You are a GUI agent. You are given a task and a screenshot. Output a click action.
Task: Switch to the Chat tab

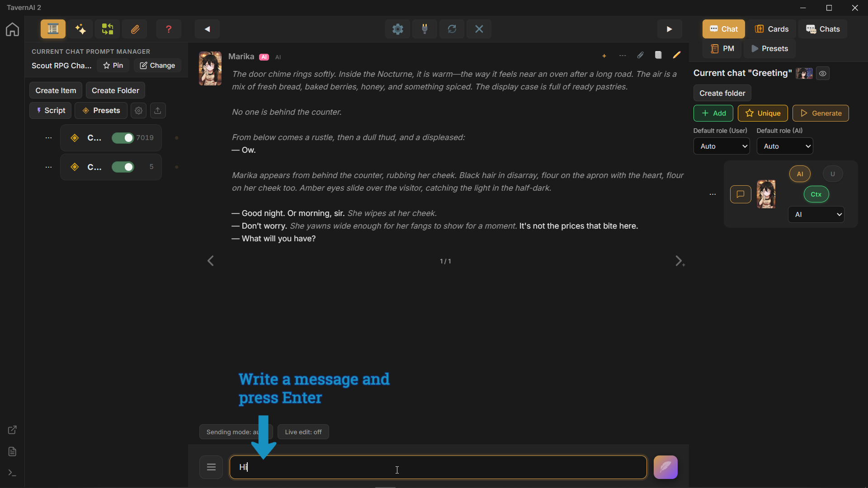pyautogui.click(x=723, y=29)
